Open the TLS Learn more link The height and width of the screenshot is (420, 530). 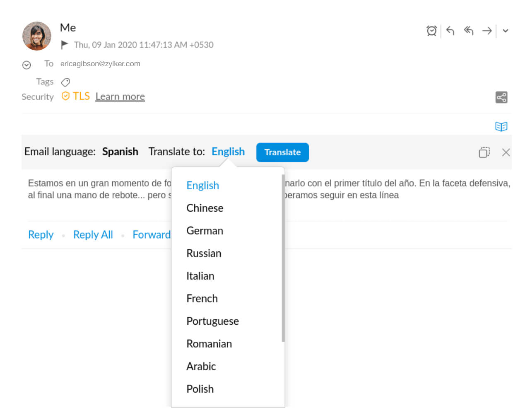tap(120, 97)
